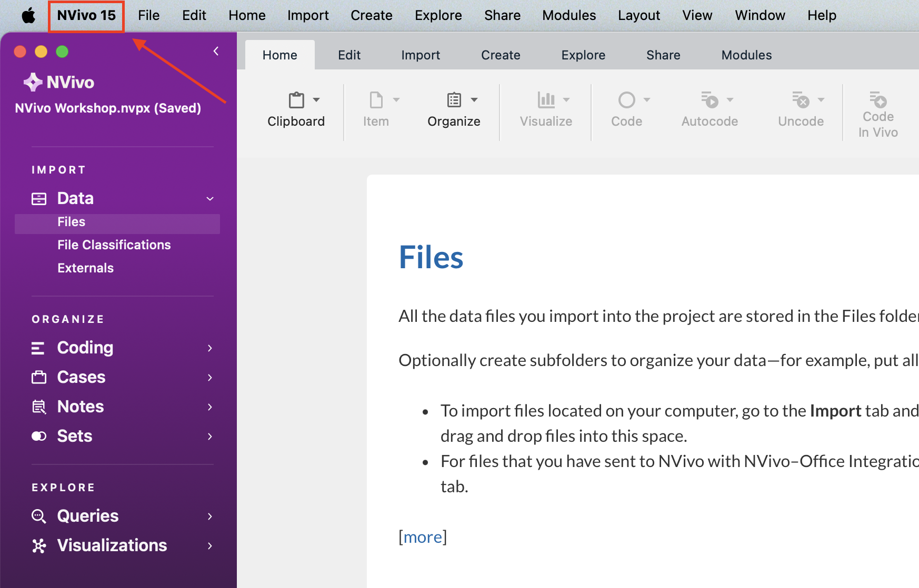This screenshot has height=588, width=919.
Task: Click the Cases briefcase icon
Action: (39, 378)
